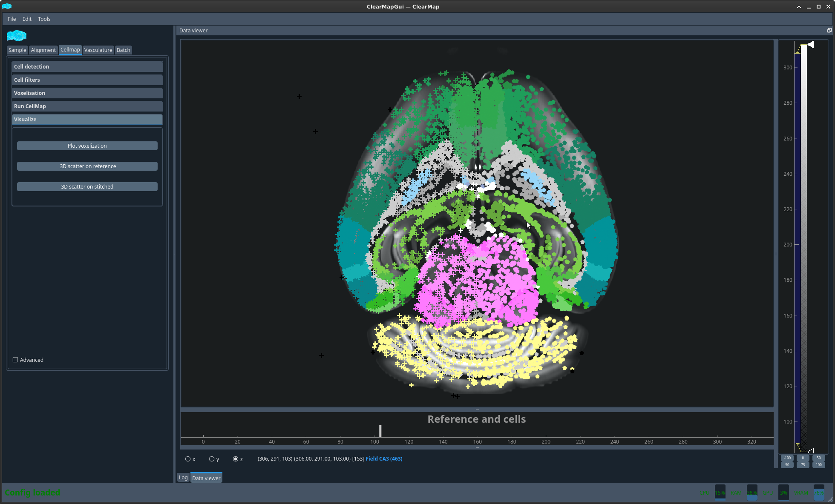Click the Plot voxelization button
The width and height of the screenshot is (835, 504).
(x=87, y=146)
